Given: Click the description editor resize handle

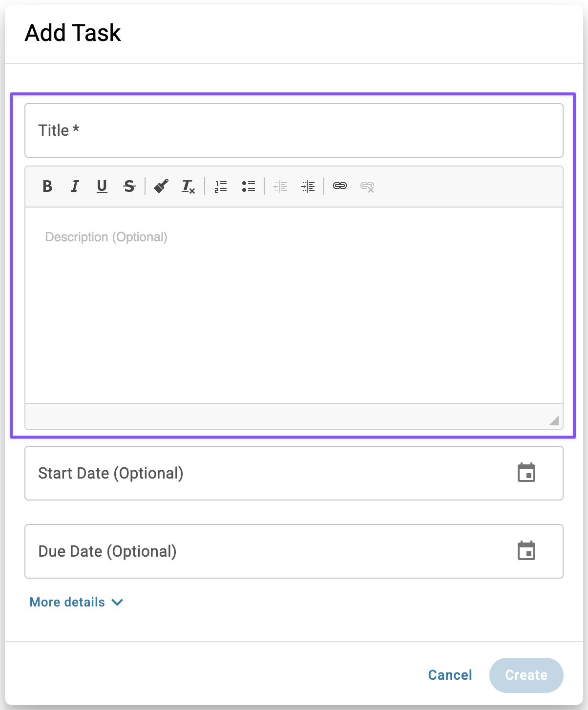Looking at the screenshot, I should click(554, 421).
